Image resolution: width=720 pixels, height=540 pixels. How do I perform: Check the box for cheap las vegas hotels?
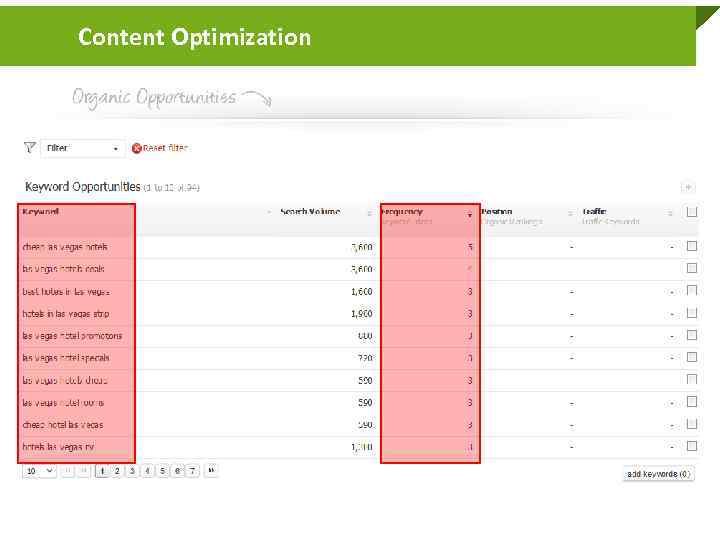pyautogui.click(x=692, y=246)
